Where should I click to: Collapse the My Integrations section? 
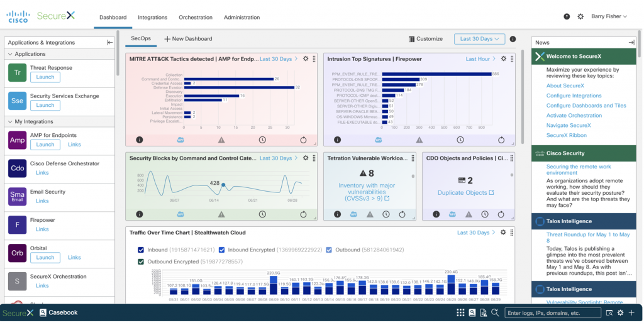pyautogui.click(x=11, y=122)
